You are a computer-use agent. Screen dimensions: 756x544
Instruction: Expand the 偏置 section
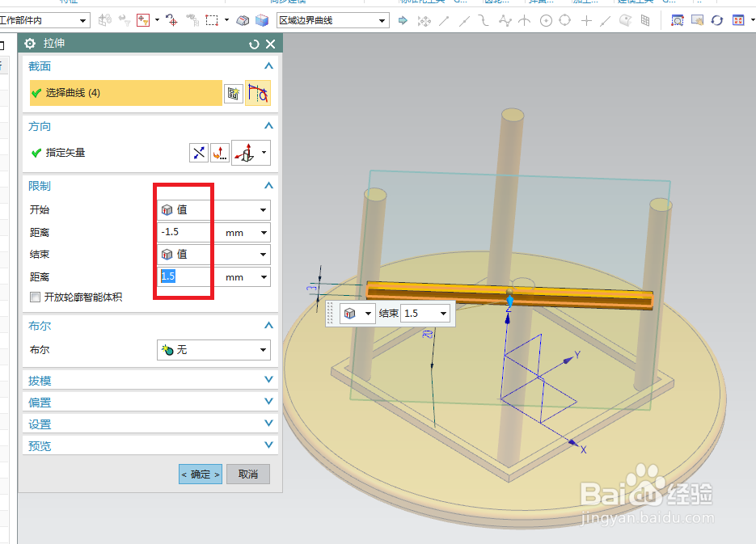click(268, 402)
